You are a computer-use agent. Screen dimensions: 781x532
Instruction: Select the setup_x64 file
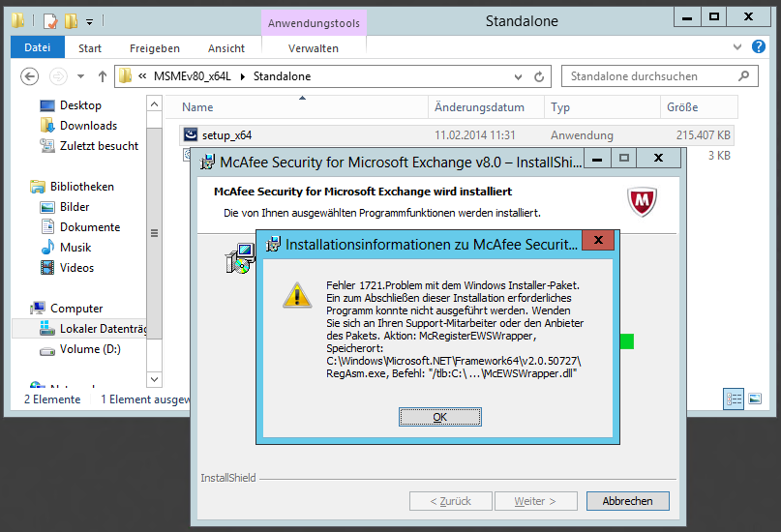tap(456, 134)
